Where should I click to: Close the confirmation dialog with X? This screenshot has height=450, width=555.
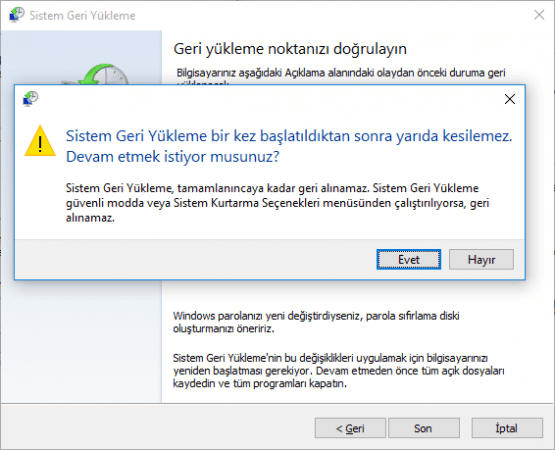pos(510,99)
